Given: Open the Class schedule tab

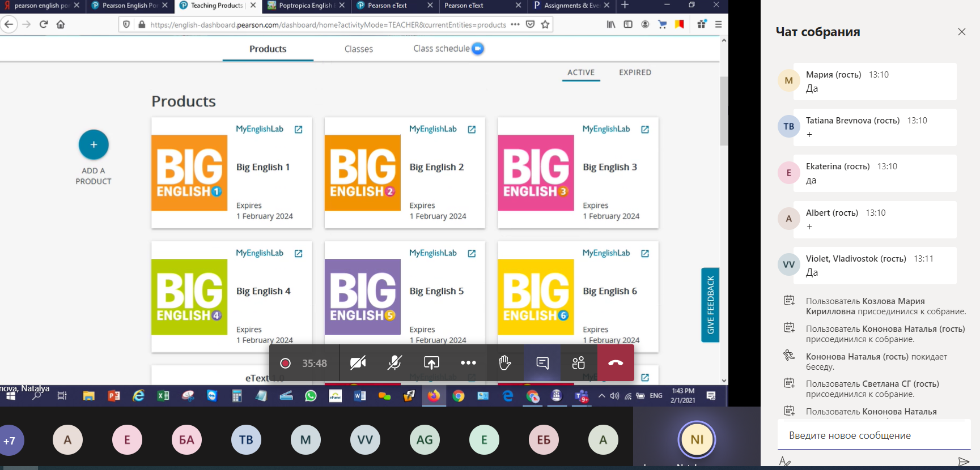Looking at the screenshot, I should 442,49.
